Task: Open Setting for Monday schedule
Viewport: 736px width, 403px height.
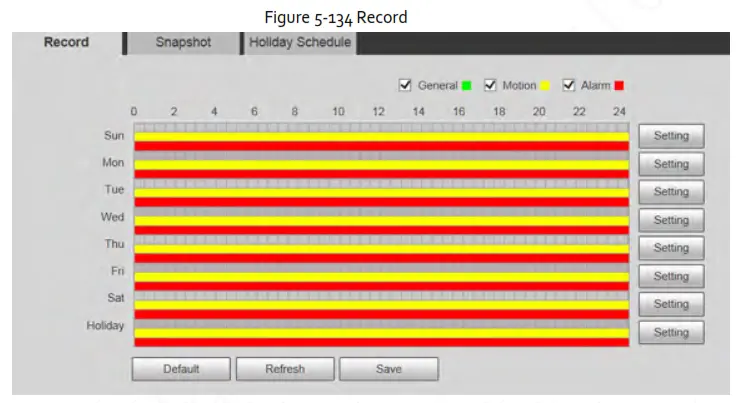Action: click(671, 164)
